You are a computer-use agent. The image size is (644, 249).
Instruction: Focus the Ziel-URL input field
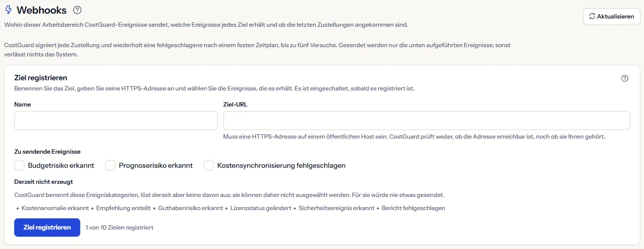[x=426, y=121]
